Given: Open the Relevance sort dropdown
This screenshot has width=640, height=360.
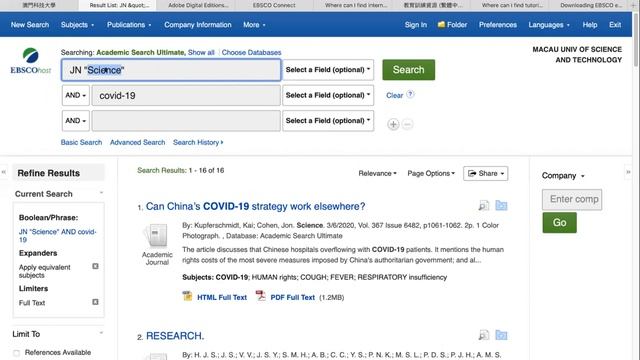Looking at the screenshot, I should pos(377,173).
